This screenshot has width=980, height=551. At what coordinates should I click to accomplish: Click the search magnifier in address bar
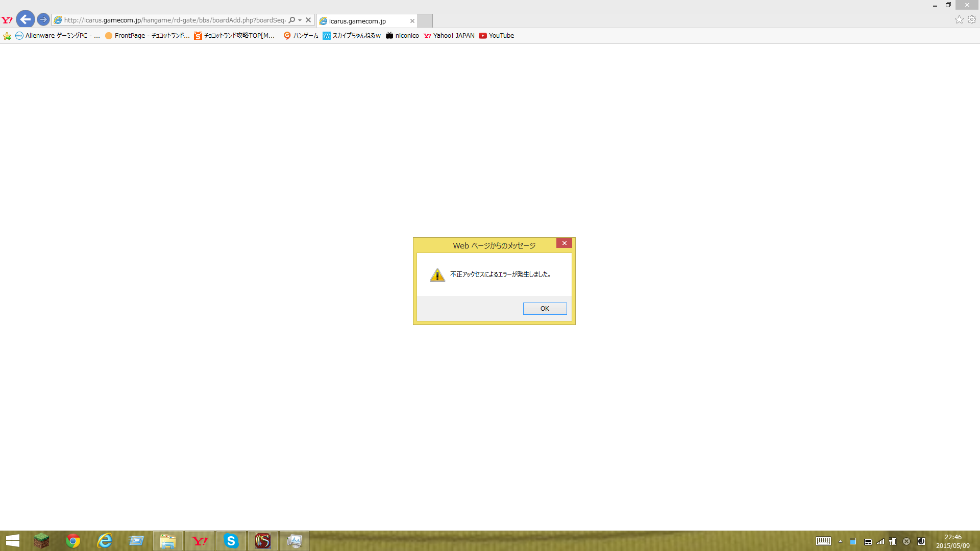tap(292, 20)
